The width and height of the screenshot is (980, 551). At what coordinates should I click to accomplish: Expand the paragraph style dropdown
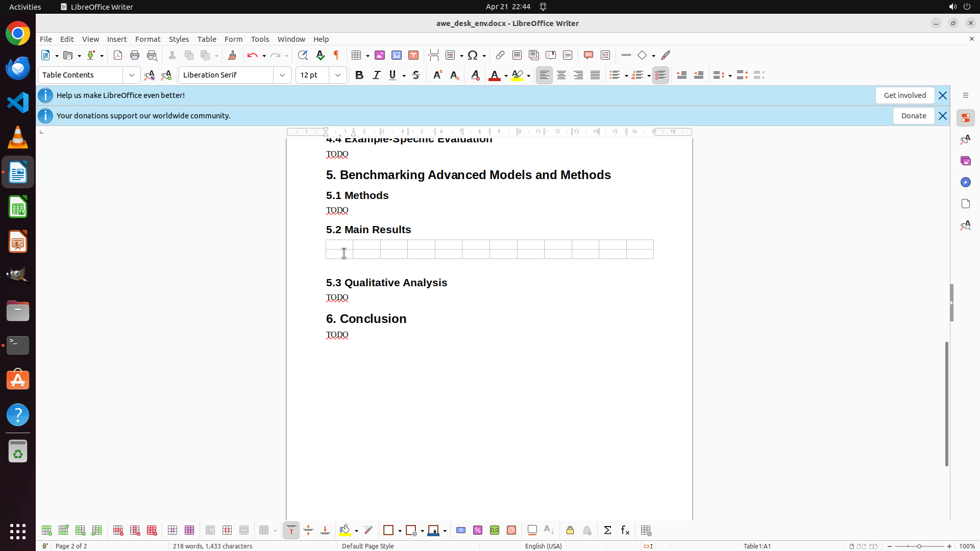[132, 75]
